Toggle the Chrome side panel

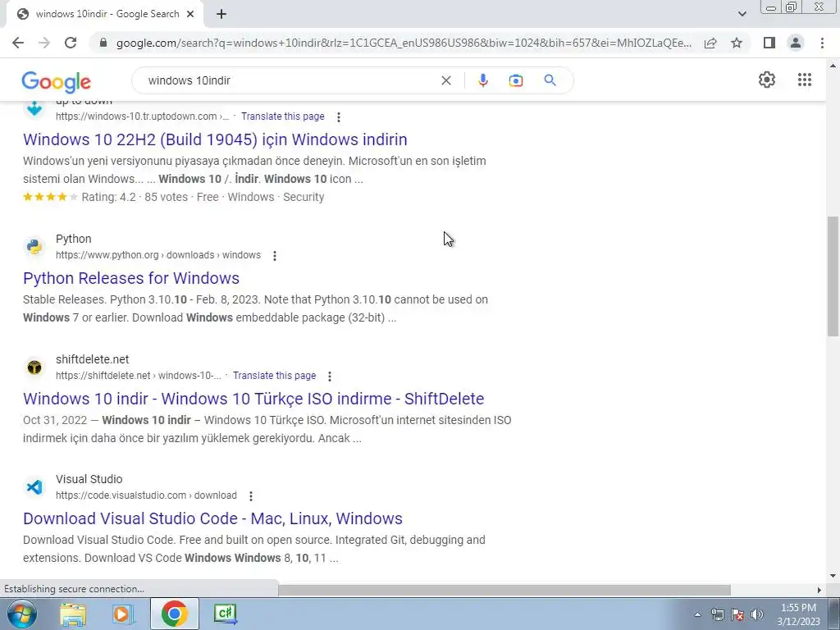[769, 43]
